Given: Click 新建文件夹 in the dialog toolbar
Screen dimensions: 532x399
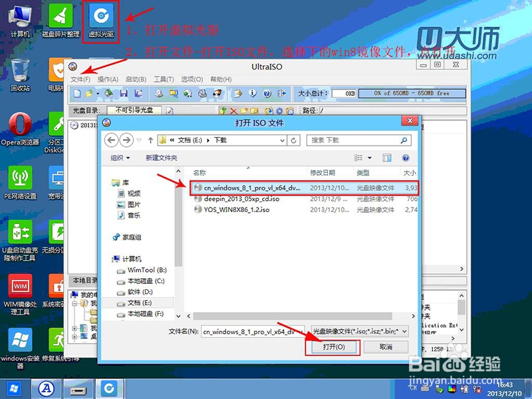Looking at the screenshot, I should 162,158.
